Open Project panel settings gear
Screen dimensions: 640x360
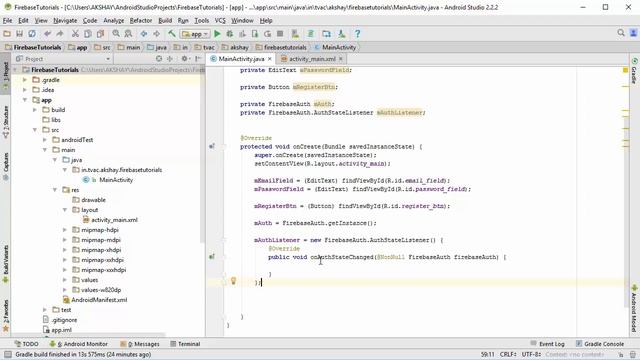[x=184, y=59]
